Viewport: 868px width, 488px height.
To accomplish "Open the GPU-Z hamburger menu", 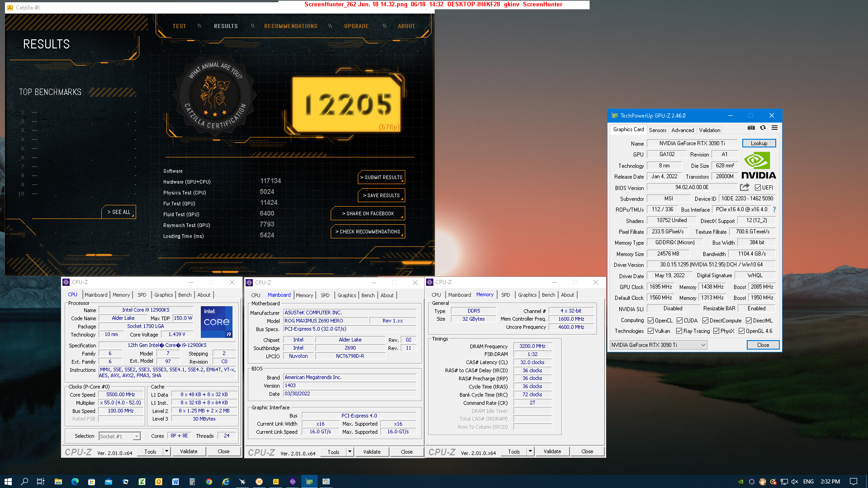I will (774, 128).
